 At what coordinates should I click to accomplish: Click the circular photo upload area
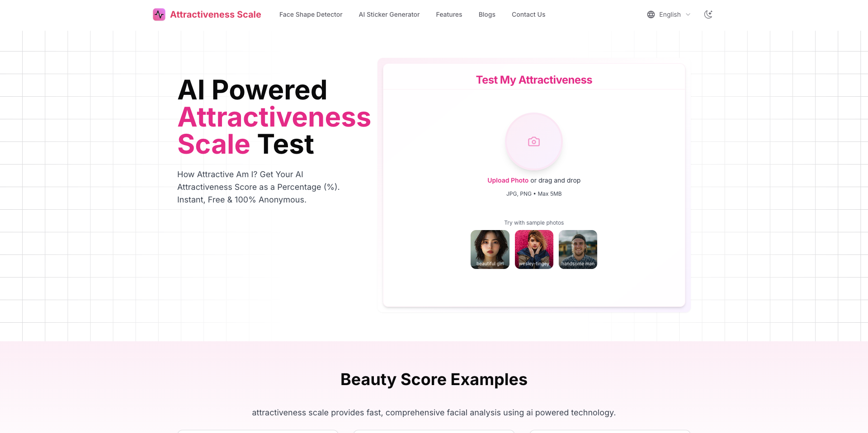[534, 141]
